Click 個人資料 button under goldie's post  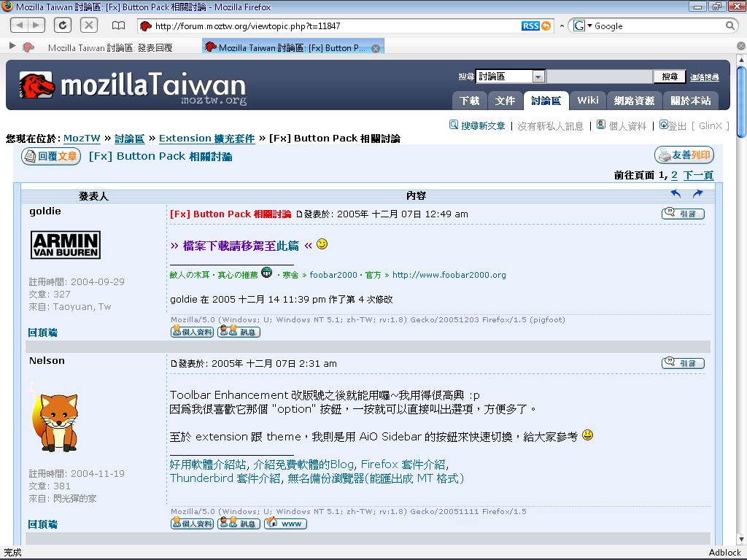[192, 332]
